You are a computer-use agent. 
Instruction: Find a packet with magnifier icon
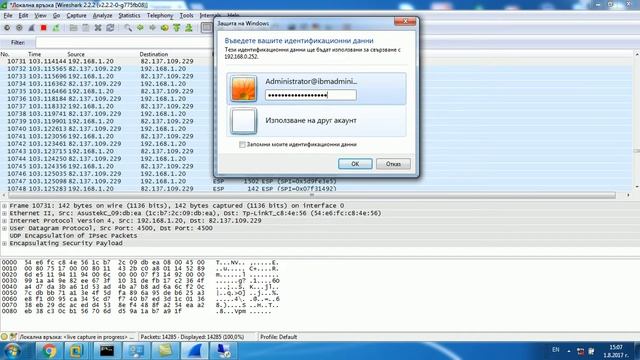(x=128, y=28)
